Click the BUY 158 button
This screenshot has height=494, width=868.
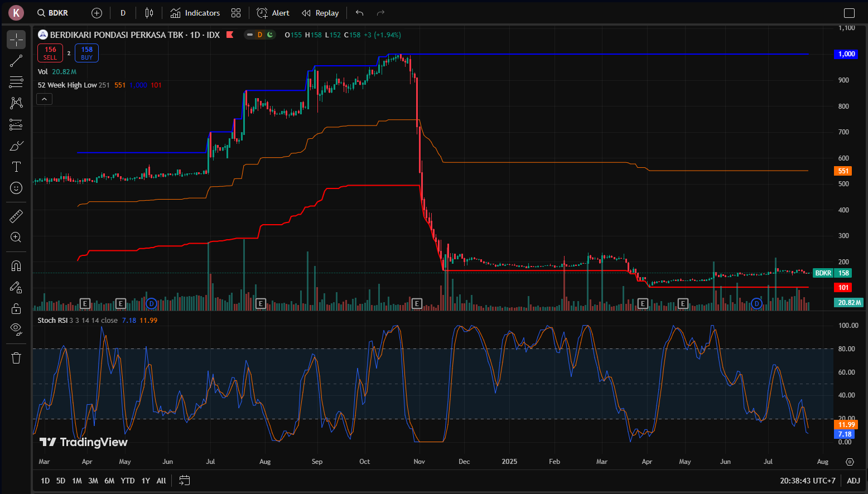coord(86,53)
